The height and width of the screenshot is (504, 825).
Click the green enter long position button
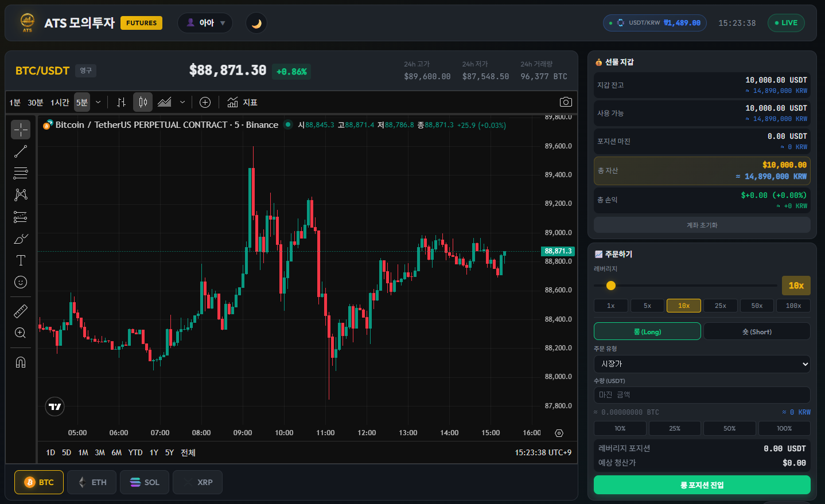(702, 485)
